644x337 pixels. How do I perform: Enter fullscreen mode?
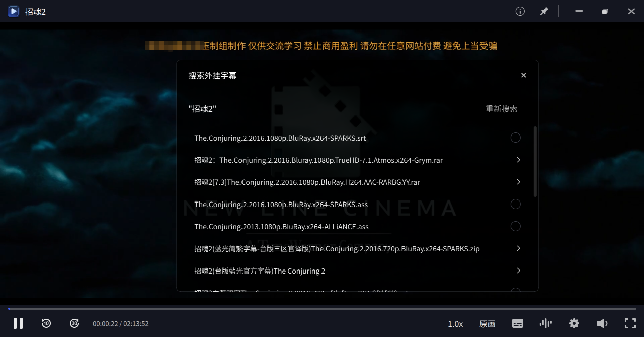click(x=630, y=323)
